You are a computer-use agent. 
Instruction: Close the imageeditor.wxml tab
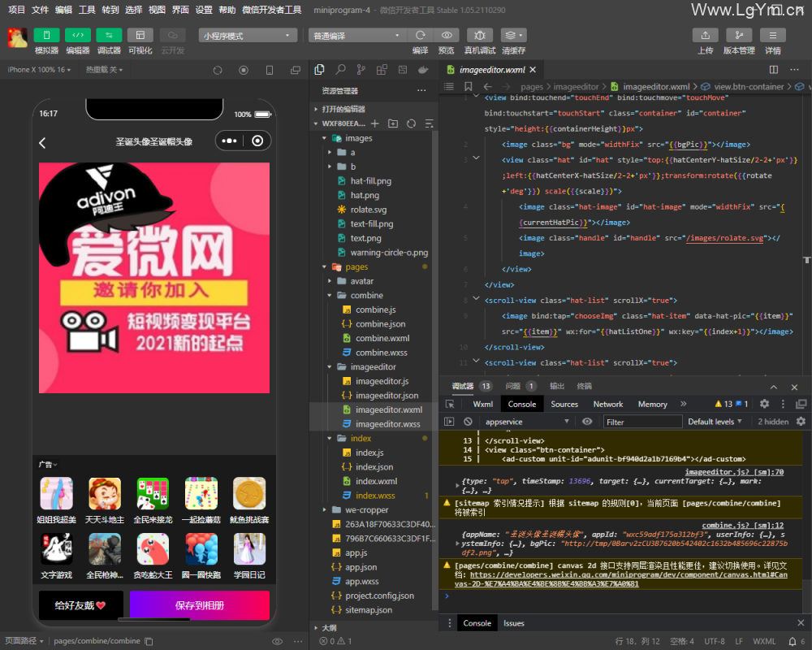click(533, 69)
